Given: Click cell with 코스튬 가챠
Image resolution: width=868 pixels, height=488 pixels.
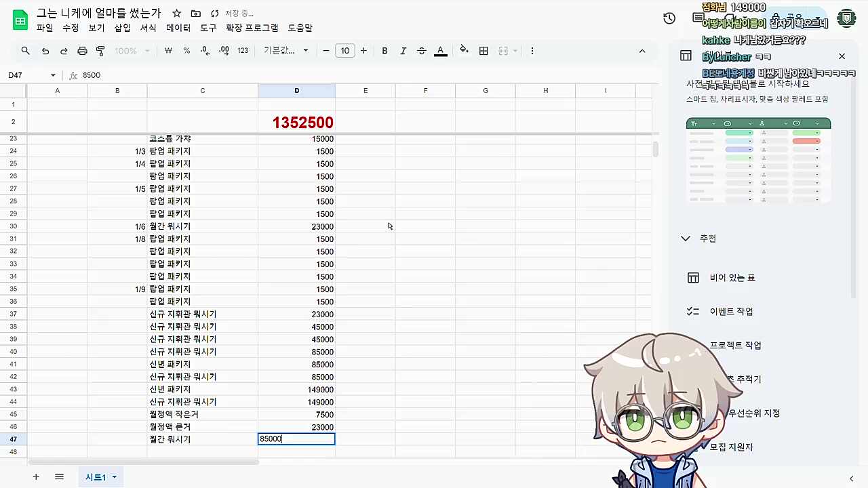Looking at the screenshot, I should (x=202, y=139).
